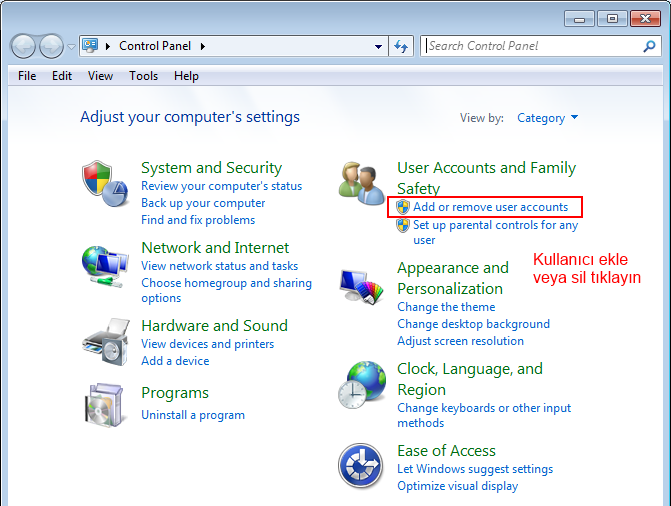
Task: Open the User Accounts people icon
Action: click(362, 183)
